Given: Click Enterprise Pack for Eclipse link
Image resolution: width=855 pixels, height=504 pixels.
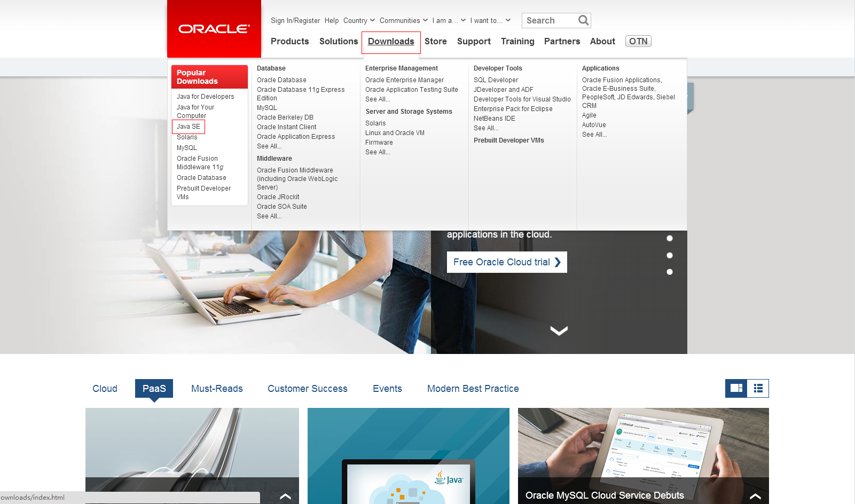Looking at the screenshot, I should coord(513,109).
